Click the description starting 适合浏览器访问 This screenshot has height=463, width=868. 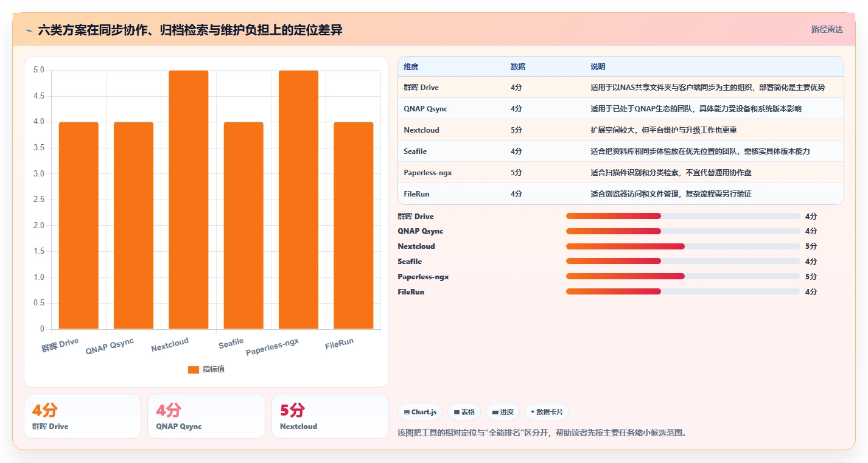[x=672, y=194]
